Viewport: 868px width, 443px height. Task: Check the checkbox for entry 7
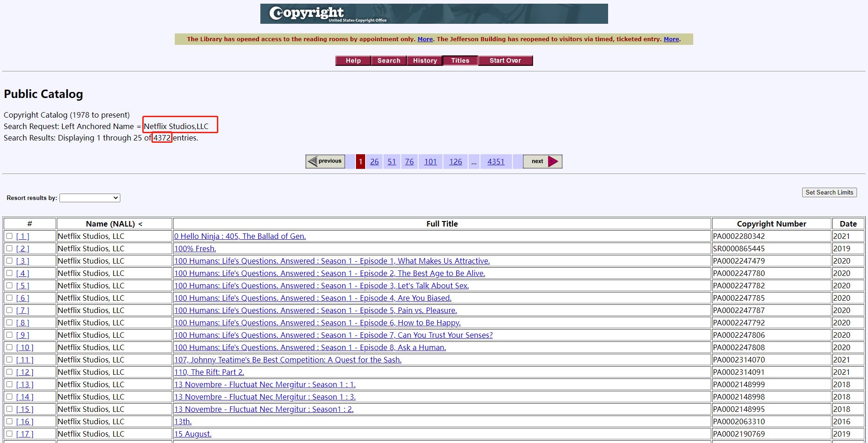point(9,310)
